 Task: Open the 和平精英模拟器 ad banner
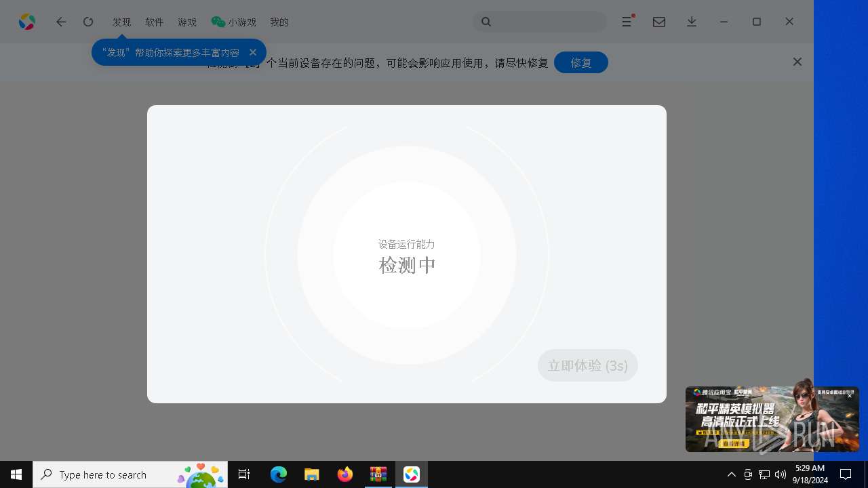coord(772,419)
